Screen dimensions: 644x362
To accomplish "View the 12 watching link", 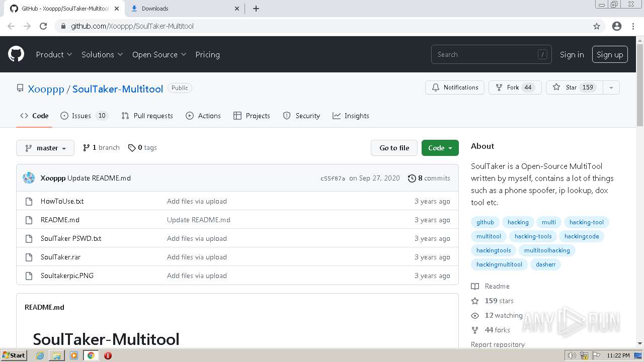I will [x=497, y=315].
